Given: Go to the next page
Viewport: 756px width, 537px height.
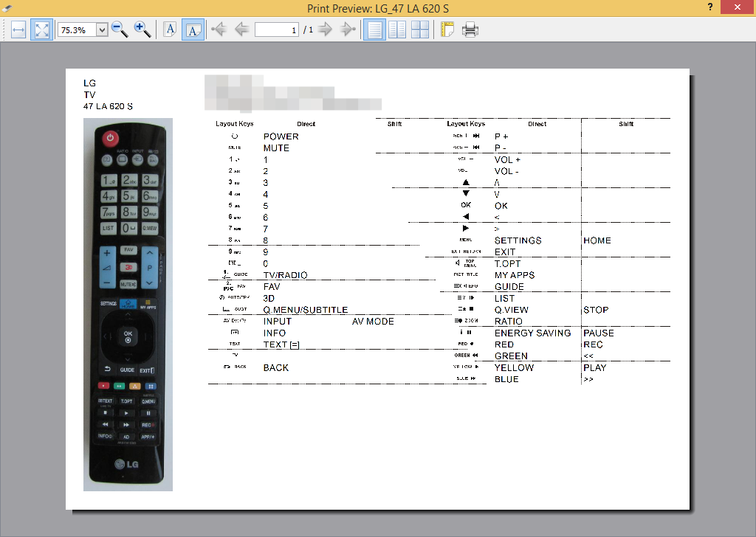Looking at the screenshot, I should [326, 30].
